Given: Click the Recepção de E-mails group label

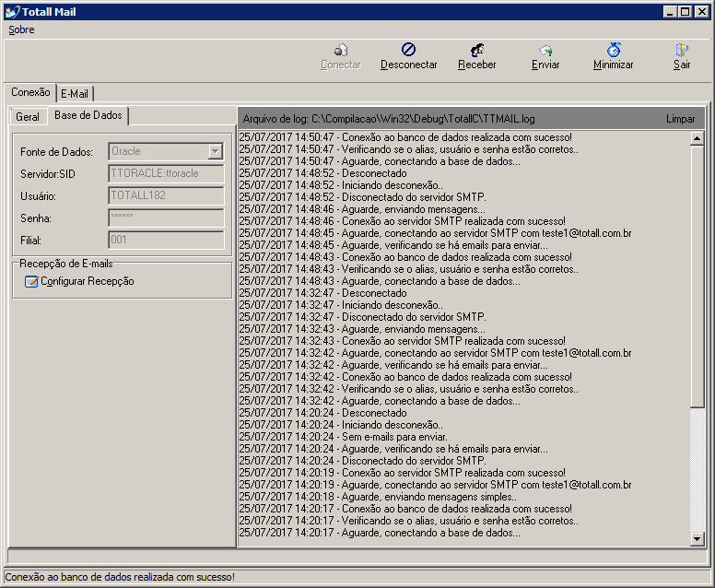Looking at the screenshot, I should (x=66, y=264).
